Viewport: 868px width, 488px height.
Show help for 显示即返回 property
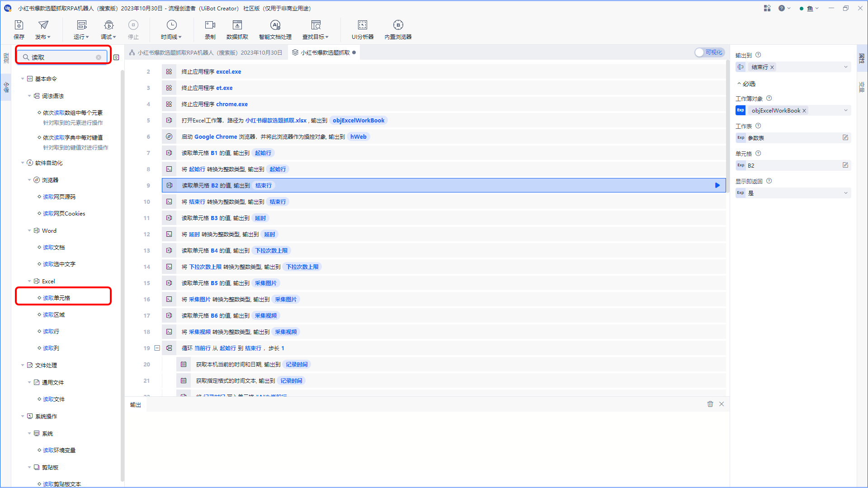click(x=769, y=181)
